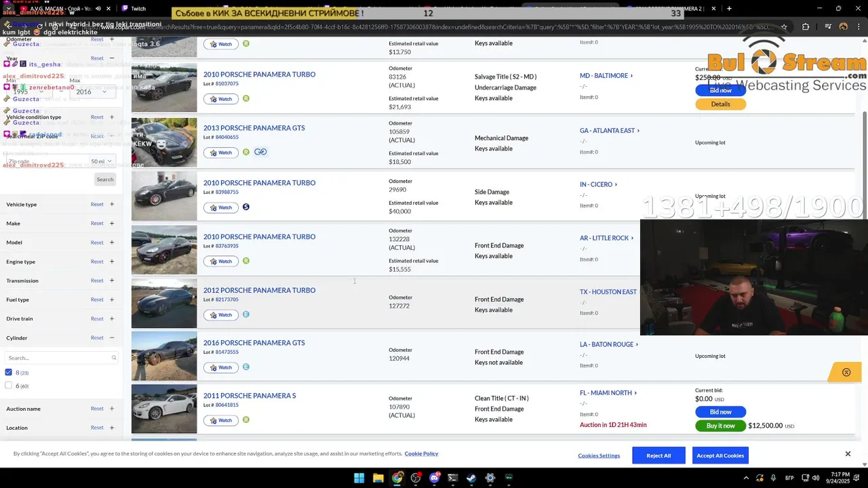Open Steam from the taskbar

point(471,478)
